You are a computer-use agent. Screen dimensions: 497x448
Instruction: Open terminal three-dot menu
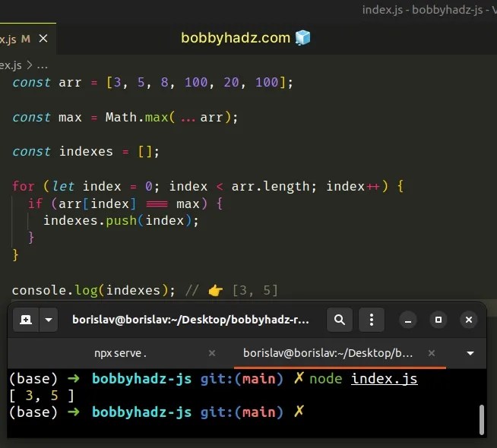[372, 320]
